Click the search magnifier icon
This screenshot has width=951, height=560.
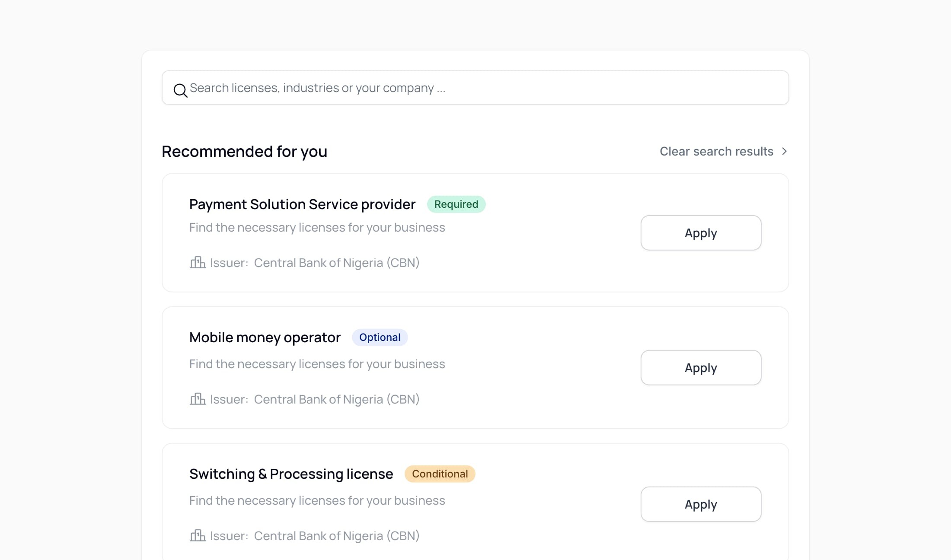[x=180, y=90]
